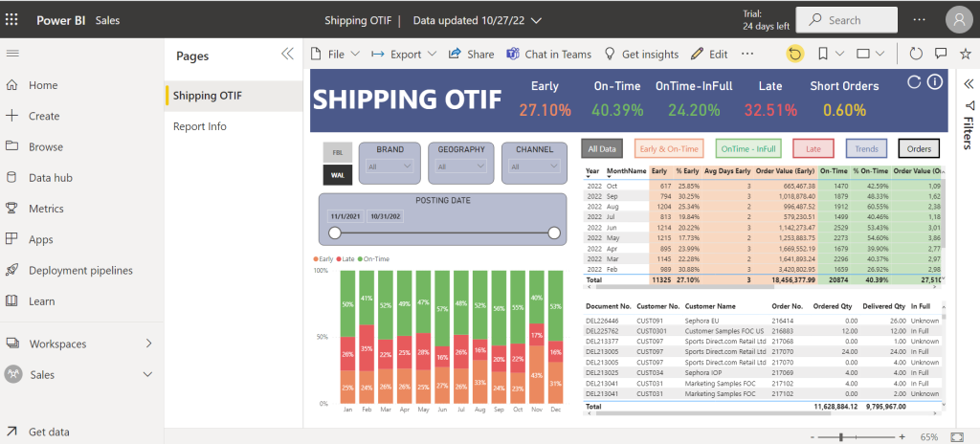Open the GEOGRAPHY dropdown
This screenshot has height=444, width=980.
point(461,166)
